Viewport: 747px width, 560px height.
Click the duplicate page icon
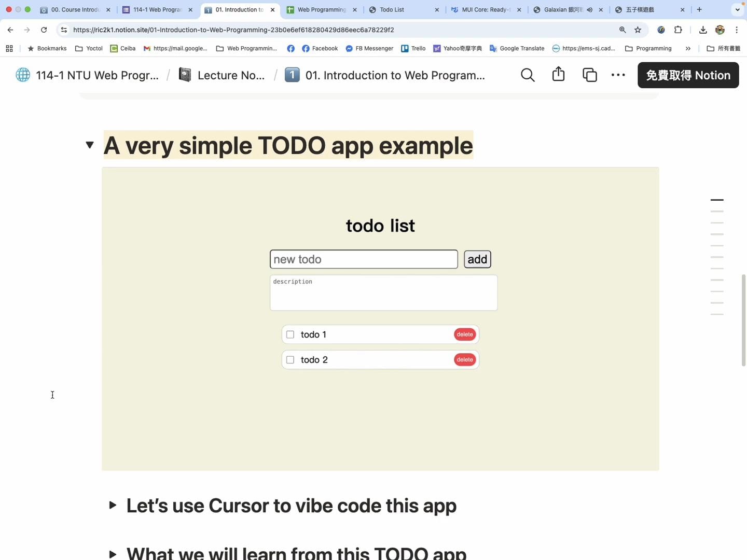pyautogui.click(x=589, y=75)
